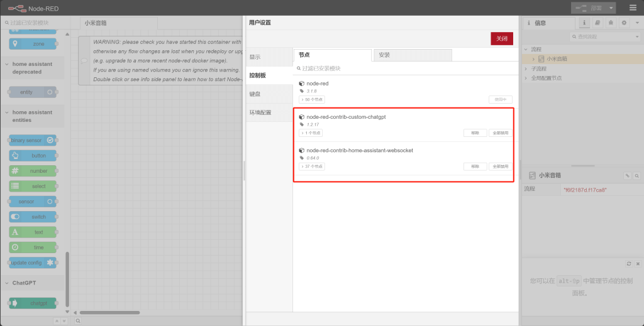644x326 pixels.
Task: Select the switch palette node
Action: point(33,217)
